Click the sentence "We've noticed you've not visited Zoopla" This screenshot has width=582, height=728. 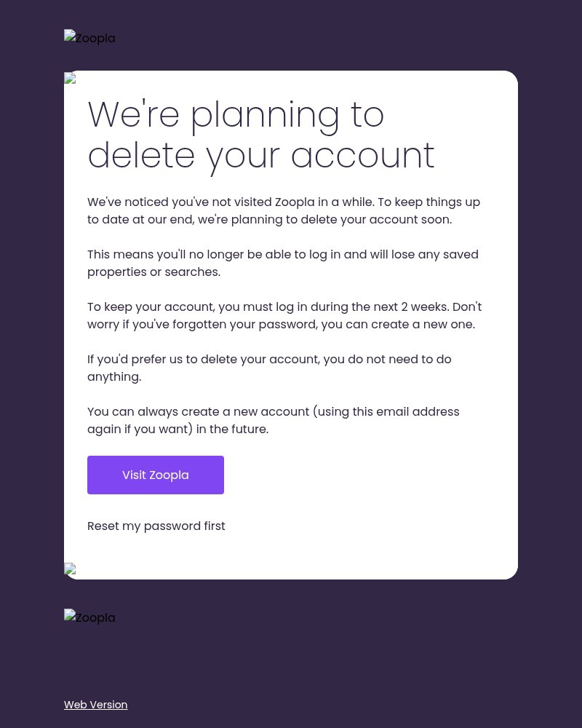[x=231, y=202]
